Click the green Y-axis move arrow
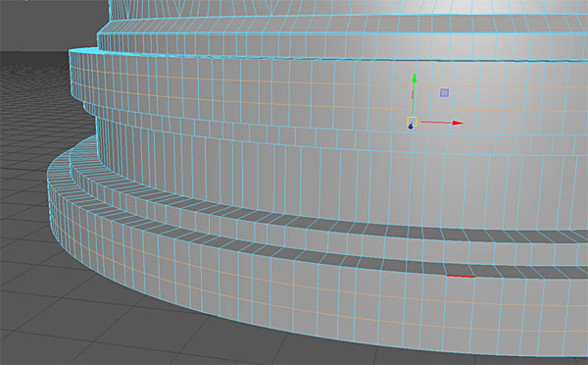This screenshot has height=365, width=588. 414,78
